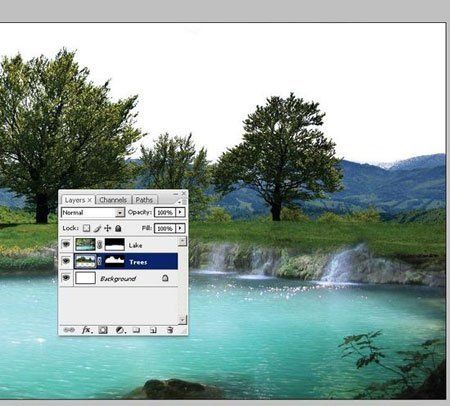
Task: Select the Lake layer name
Action: click(135, 245)
